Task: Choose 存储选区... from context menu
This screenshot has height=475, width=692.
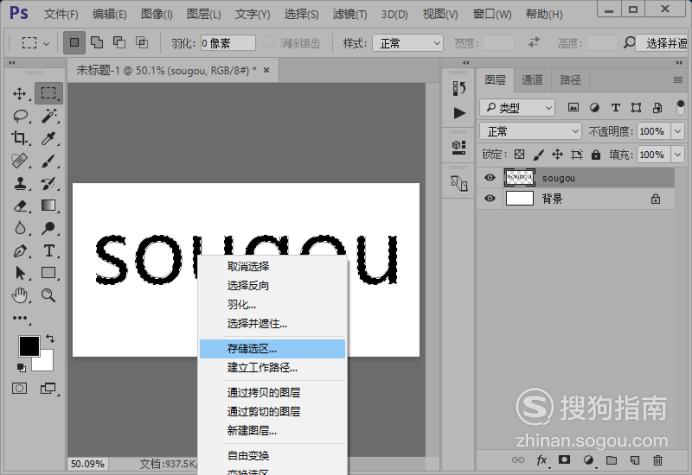Action: tap(272, 349)
